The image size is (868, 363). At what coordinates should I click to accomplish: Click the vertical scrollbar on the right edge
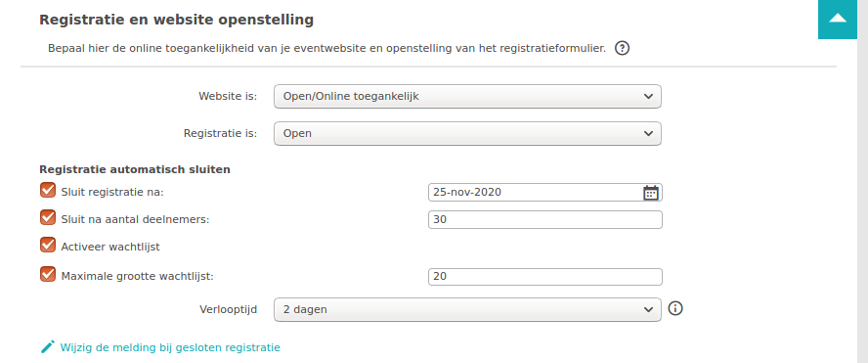(x=862, y=181)
